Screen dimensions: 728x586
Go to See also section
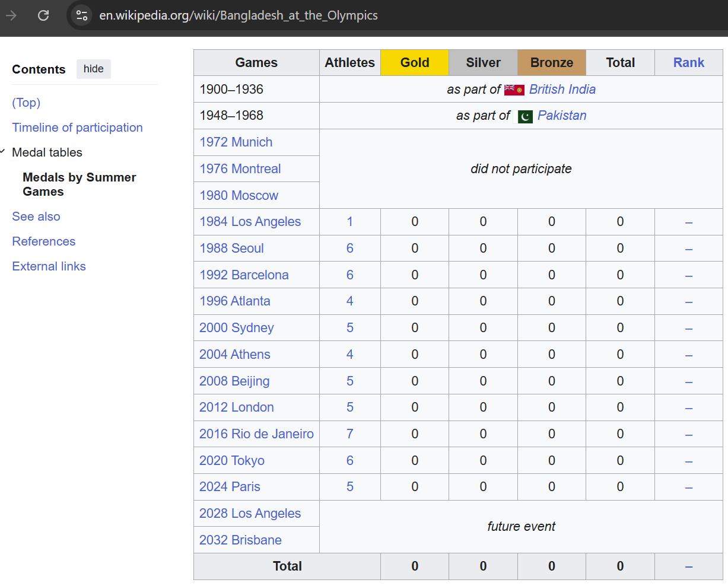pyautogui.click(x=36, y=216)
